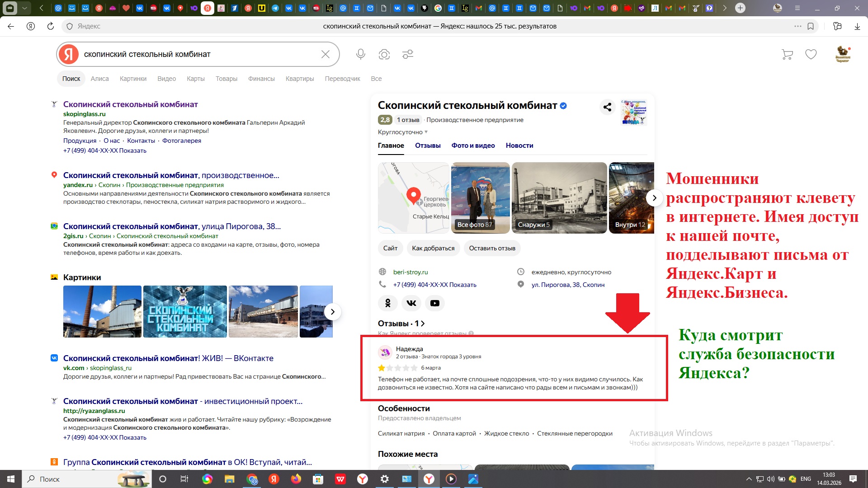Viewport: 868px width, 488px height.
Task: Clear search query with X icon
Action: click(x=325, y=54)
